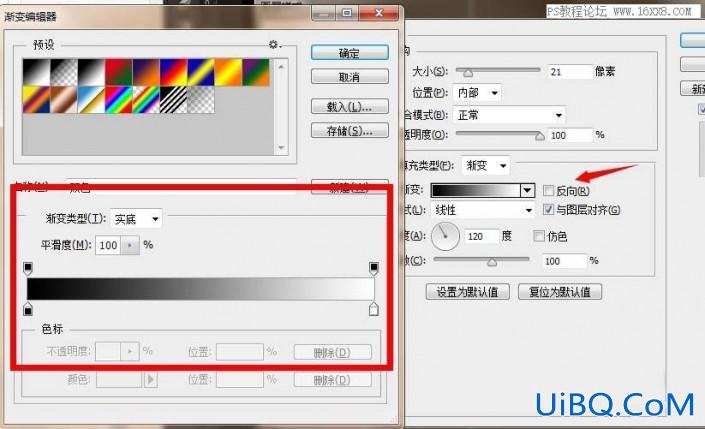The image size is (705, 429).
Task: Click the opacity slider handle in layer style
Action: (540, 136)
